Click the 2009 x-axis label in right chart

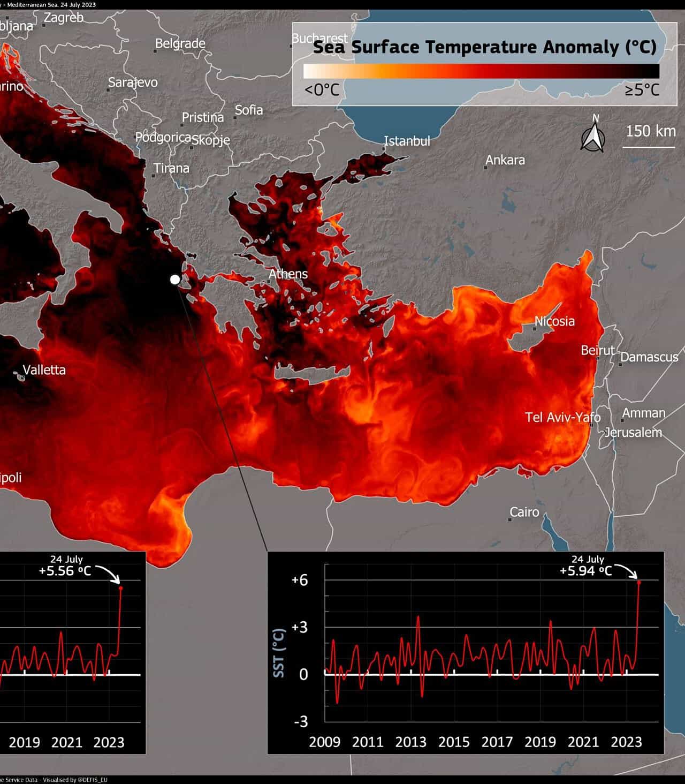(324, 742)
